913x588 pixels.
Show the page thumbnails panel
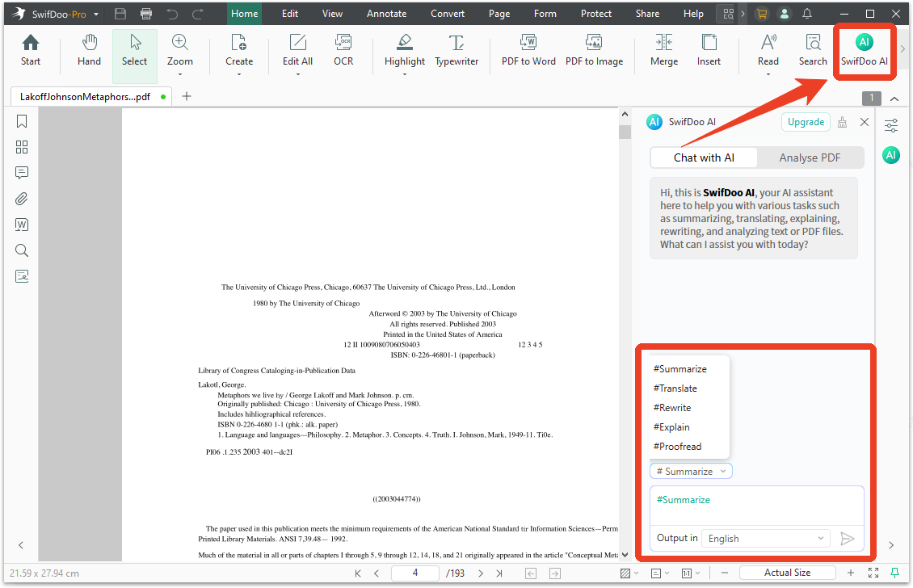click(22, 147)
